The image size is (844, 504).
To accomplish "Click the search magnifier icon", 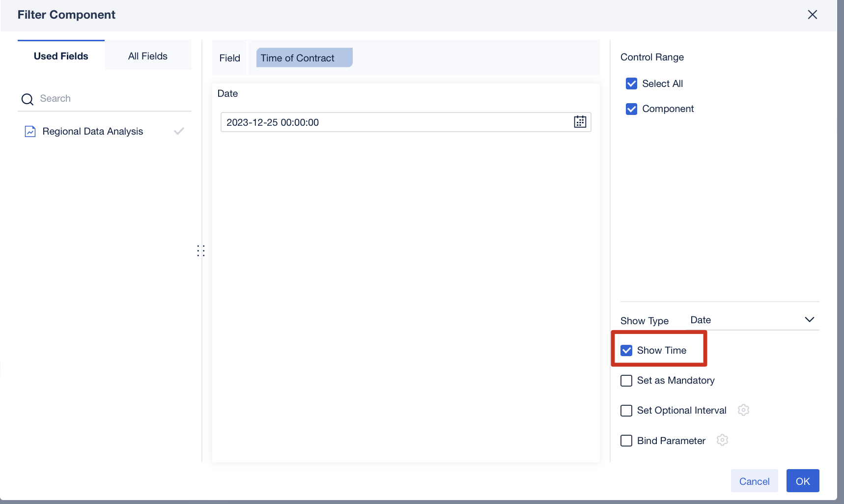I will pyautogui.click(x=27, y=99).
